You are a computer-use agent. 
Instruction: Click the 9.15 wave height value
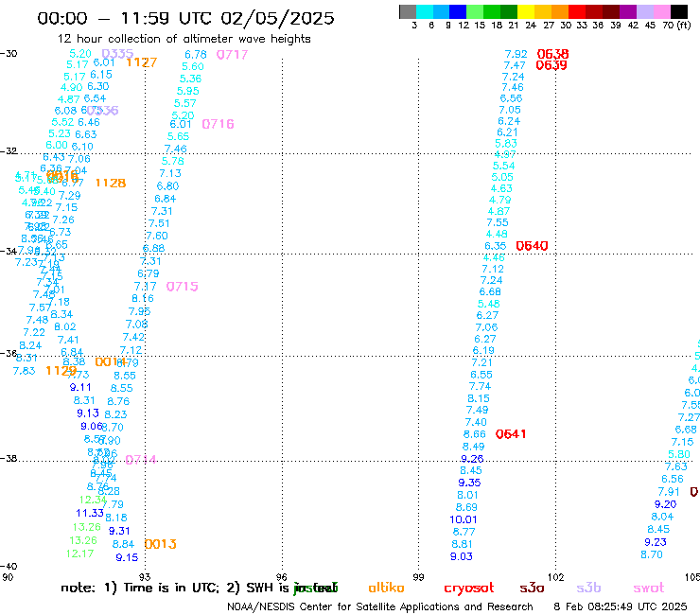tap(128, 558)
